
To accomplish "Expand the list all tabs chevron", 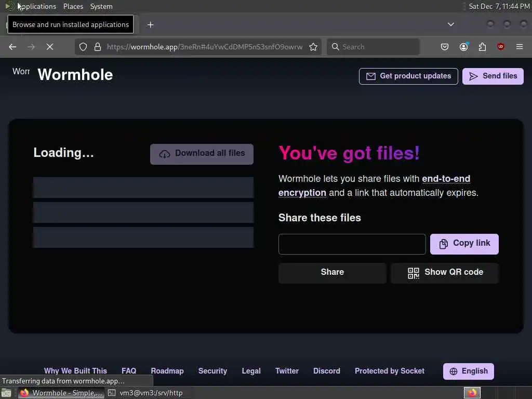I will pos(451,24).
